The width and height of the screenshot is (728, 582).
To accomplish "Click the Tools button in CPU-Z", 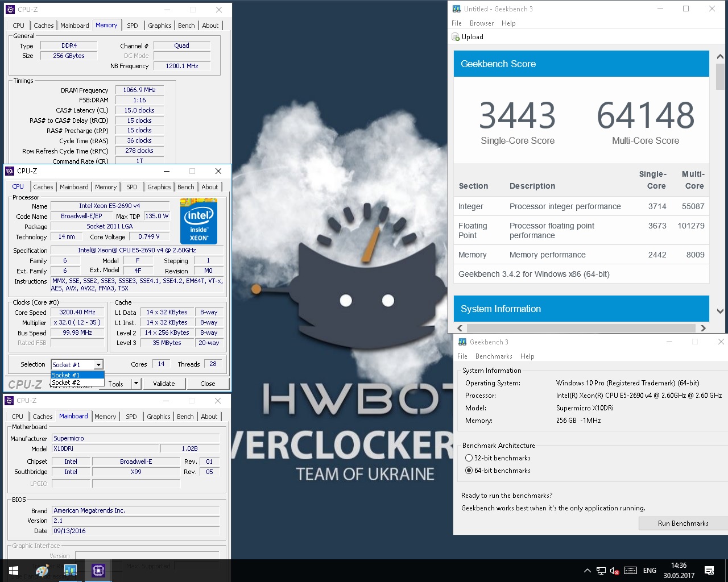I will click(x=116, y=384).
